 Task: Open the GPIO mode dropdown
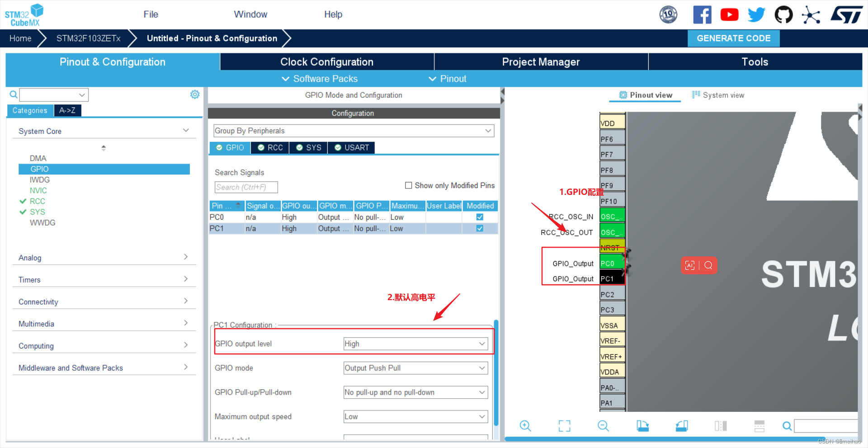coord(415,368)
